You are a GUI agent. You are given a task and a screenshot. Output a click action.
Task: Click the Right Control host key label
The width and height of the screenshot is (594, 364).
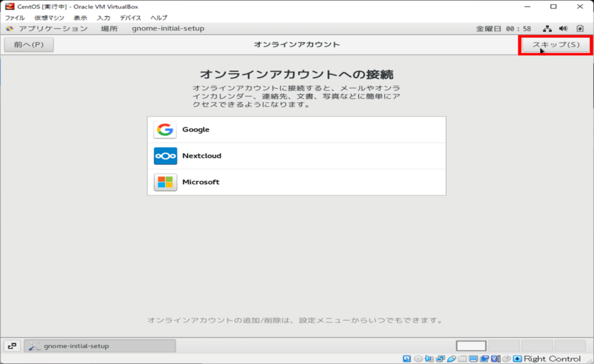pos(552,358)
